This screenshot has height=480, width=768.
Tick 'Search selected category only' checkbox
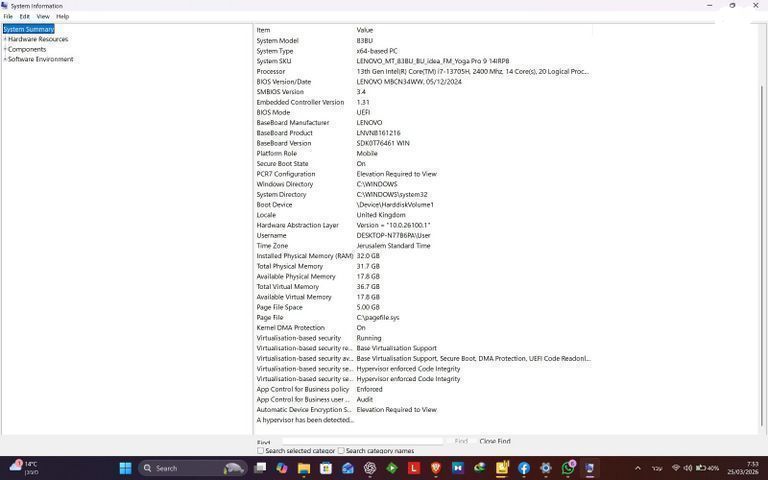pyautogui.click(x=261, y=451)
